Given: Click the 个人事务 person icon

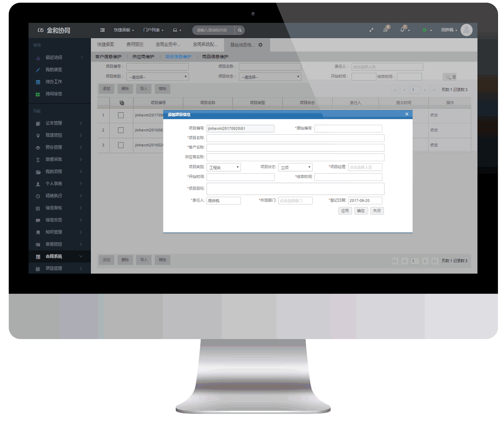Looking at the screenshot, I should tap(38, 184).
